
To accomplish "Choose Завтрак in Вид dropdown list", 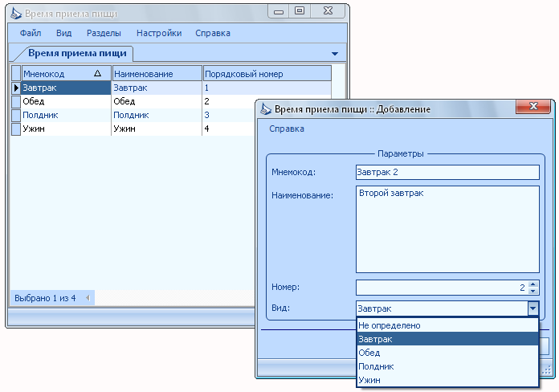I will click(447, 339).
